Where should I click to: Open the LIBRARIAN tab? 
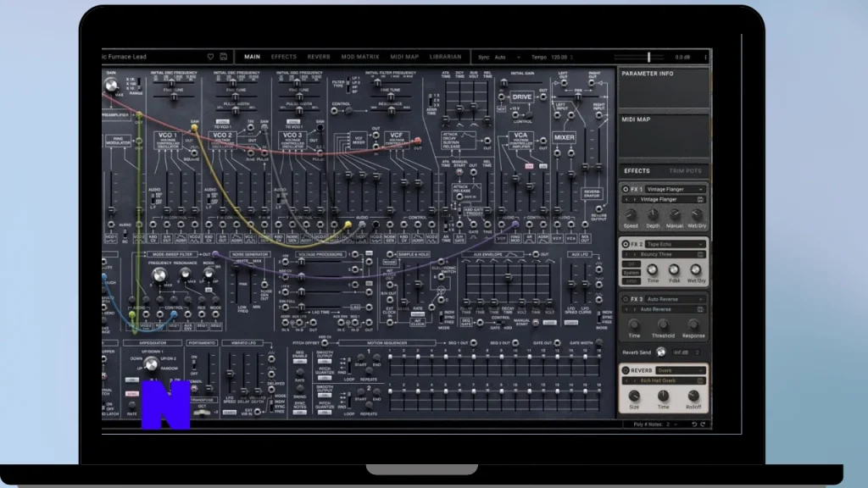(446, 57)
